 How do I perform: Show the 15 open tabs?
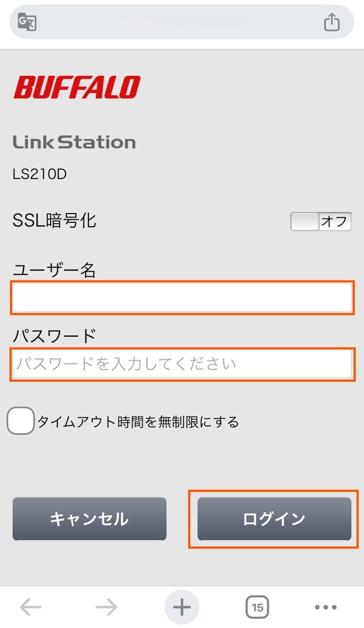click(x=257, y=607)
